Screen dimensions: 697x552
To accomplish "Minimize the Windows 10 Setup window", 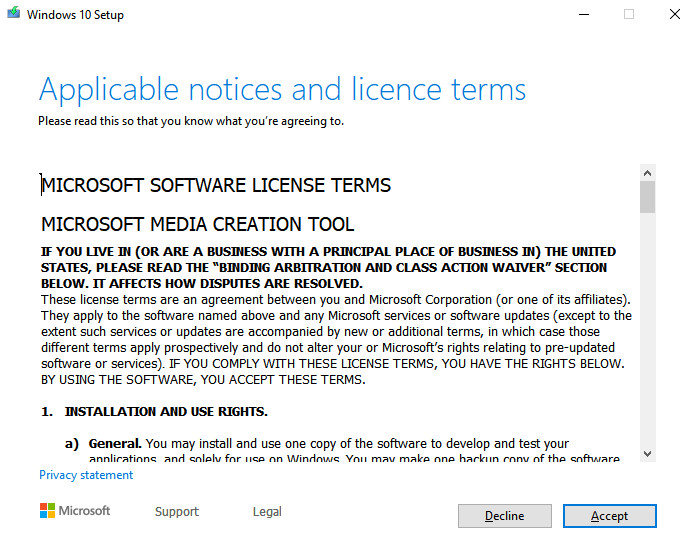I will [584, 14].
